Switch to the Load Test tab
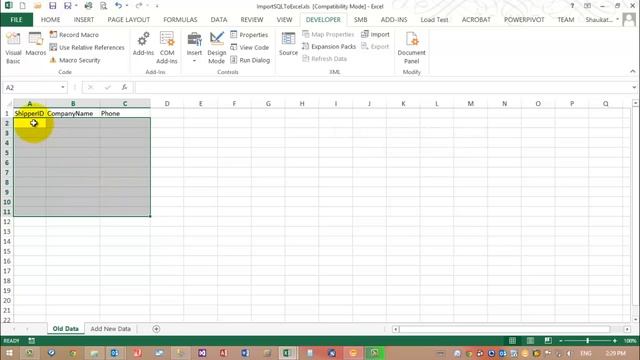Image resolution: width=640 pixels, height=360 pixels. click(434, 20)
